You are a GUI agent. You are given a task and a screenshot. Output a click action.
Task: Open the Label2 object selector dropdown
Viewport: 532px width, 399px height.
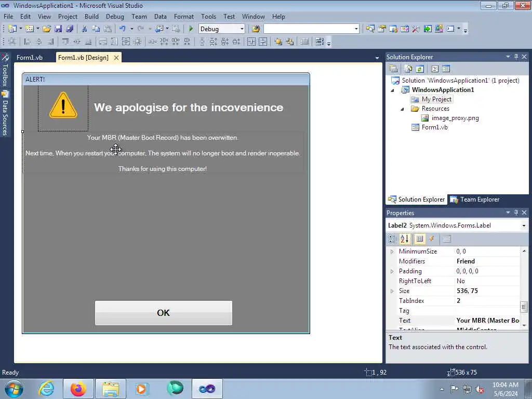pyautogui.click(x=524, y=225)
